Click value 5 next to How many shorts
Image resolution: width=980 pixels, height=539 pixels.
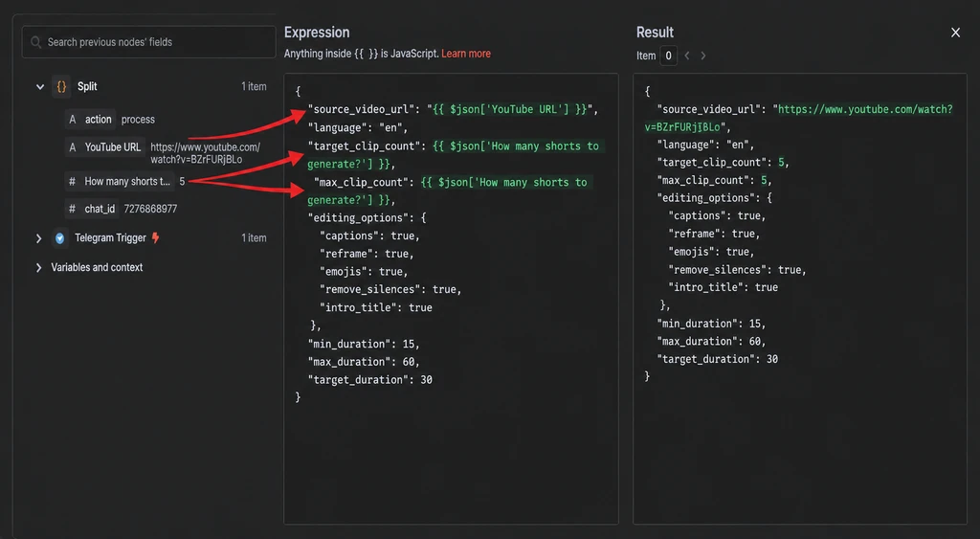tap(182, 181)
